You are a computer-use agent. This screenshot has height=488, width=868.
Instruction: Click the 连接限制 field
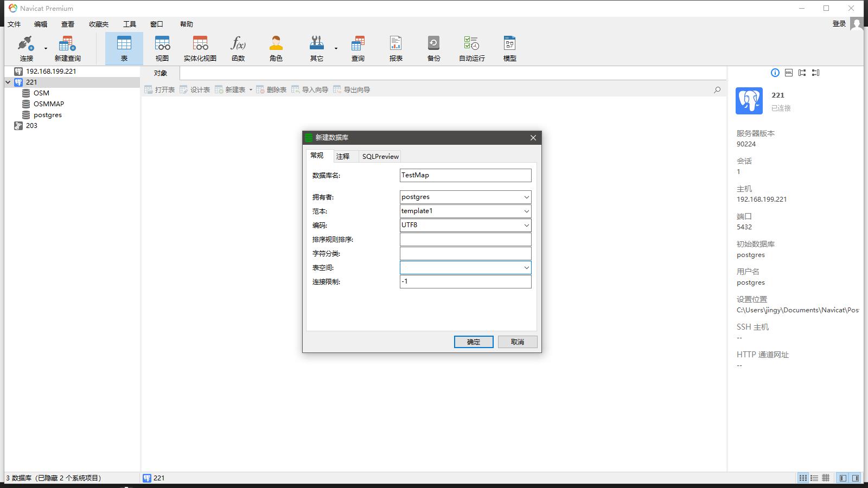(x=465, y=281)
